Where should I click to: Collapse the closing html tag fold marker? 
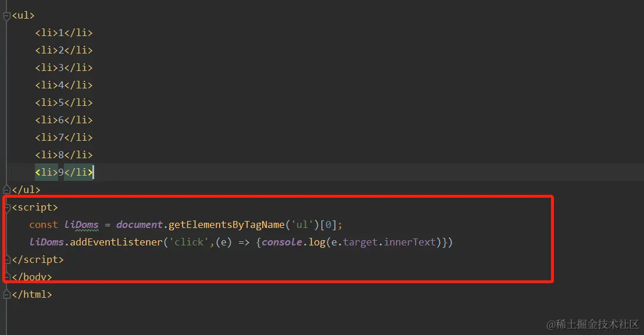tap(6, 295)
